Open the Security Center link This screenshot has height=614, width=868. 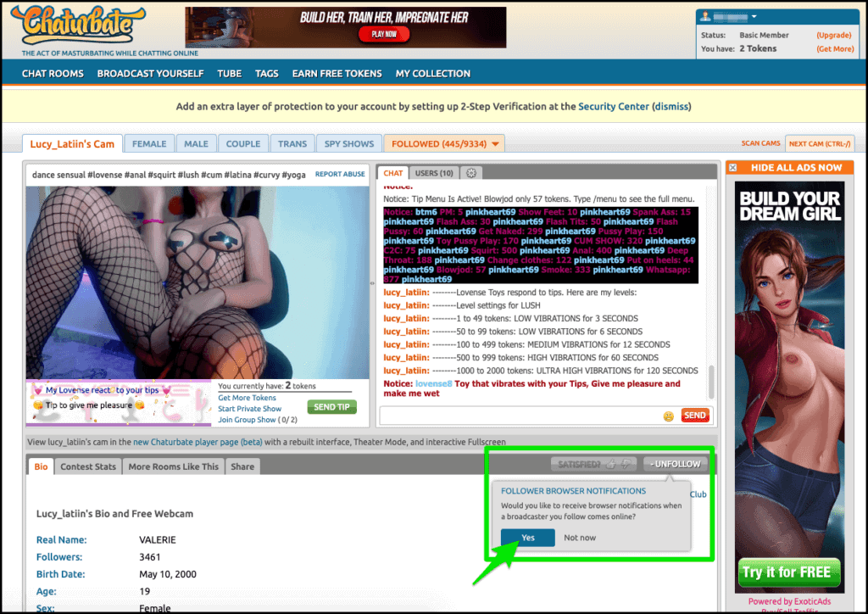click(614, 106)
